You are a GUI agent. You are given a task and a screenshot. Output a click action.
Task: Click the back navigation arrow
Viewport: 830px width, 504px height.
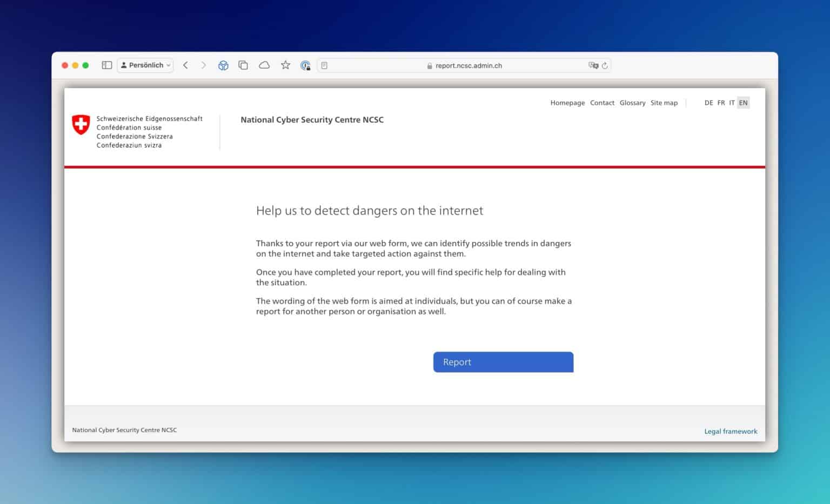coord(185,65)
